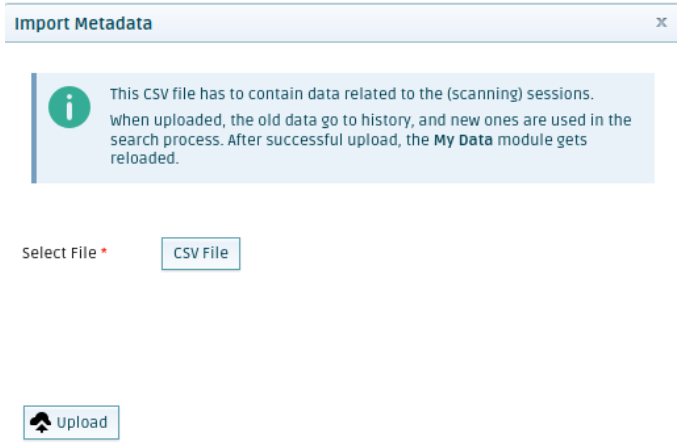Viewport: 680px width, 444px height.
Task: Click the phrase search process in the notice
Action: [x=167, y=140]
